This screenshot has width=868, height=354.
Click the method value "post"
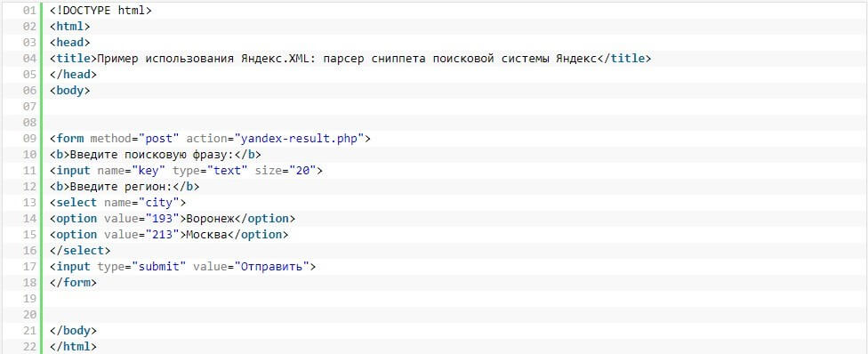159,139
